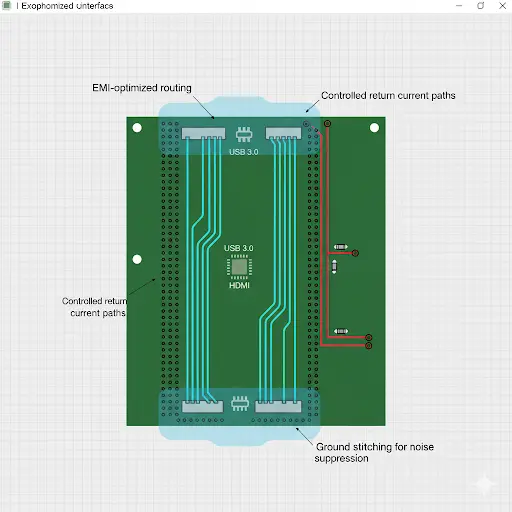Click the bottom-left connector header

[x=202, y=407]
